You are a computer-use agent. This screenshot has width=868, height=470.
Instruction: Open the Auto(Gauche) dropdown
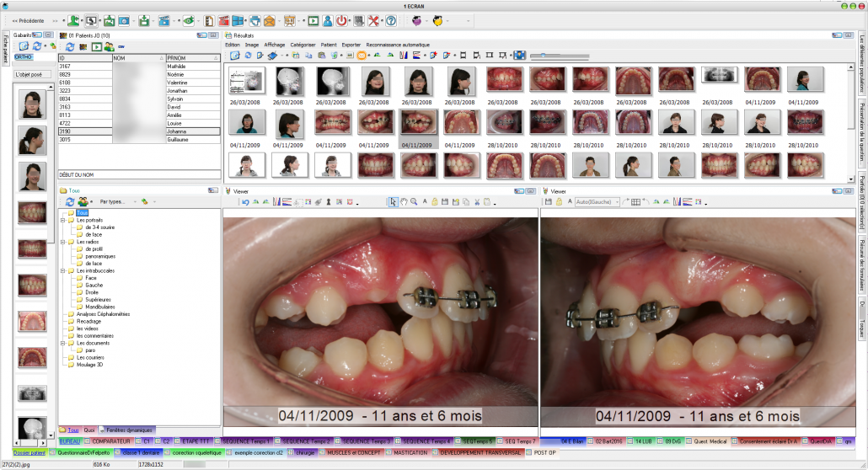(597, 202)
